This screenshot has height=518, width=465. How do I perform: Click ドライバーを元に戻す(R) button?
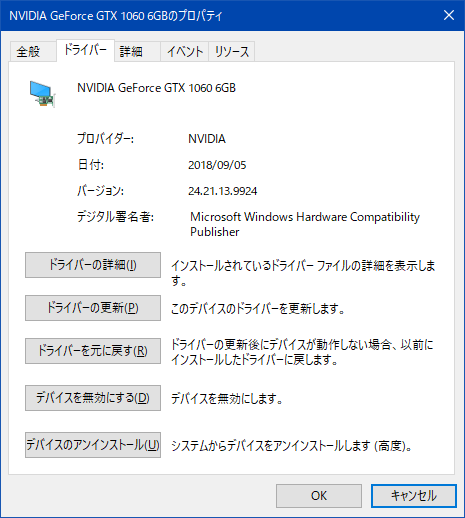93,351
